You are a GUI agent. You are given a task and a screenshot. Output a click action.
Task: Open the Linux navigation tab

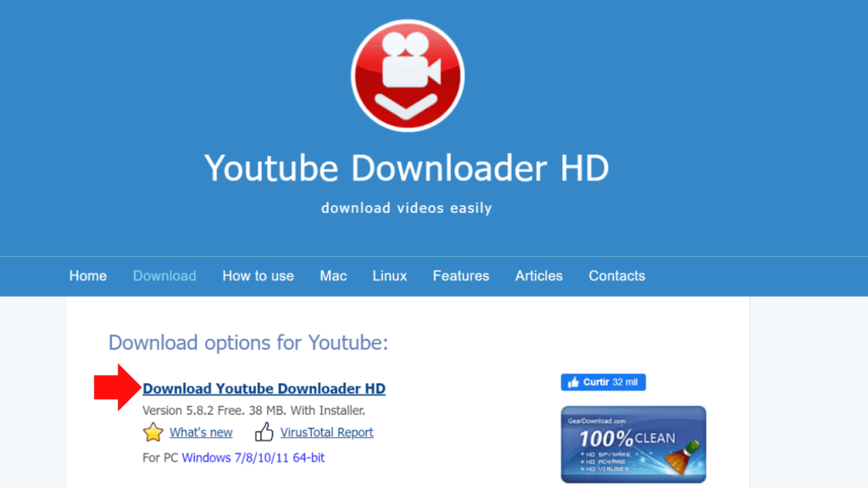click(x=389, y=276)
